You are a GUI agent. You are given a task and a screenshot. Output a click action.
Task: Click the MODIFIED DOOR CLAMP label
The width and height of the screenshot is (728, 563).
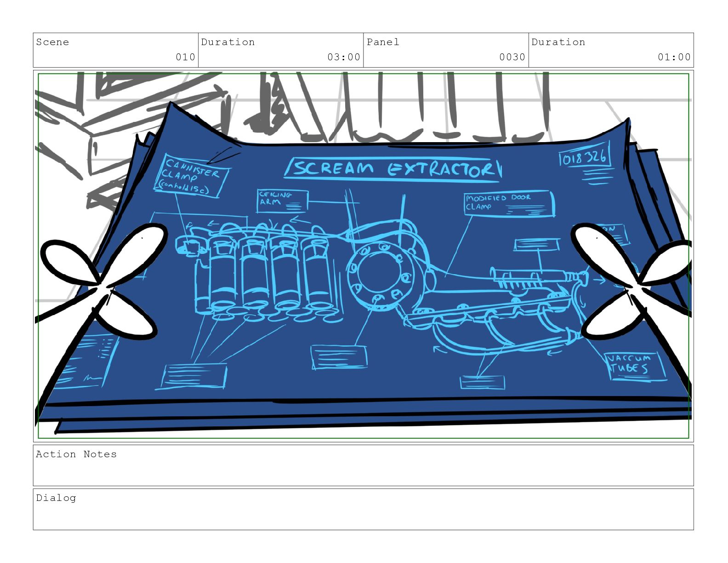[509, 204]
